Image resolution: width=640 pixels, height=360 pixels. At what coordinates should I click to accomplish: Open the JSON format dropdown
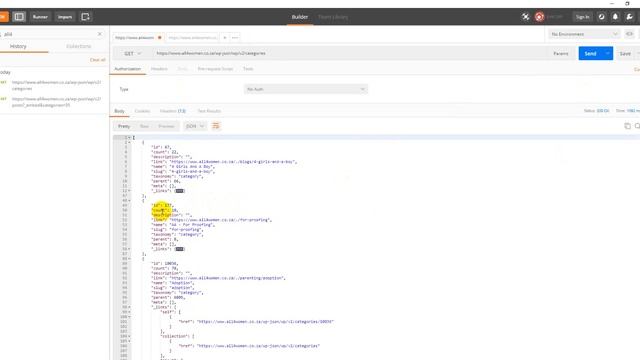(195, 126)
